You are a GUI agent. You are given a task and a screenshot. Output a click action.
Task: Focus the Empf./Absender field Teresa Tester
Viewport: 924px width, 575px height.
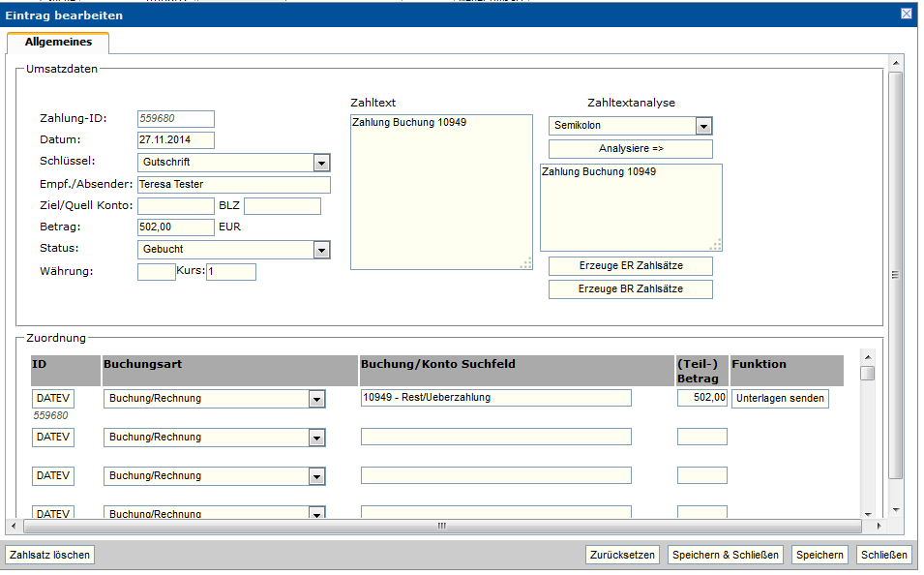point(233,185)
